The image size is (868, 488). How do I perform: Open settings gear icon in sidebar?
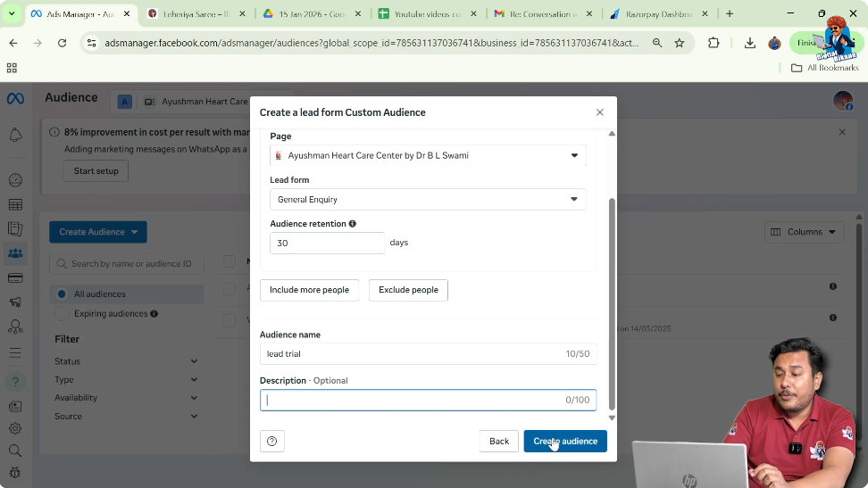pos(15,428)
